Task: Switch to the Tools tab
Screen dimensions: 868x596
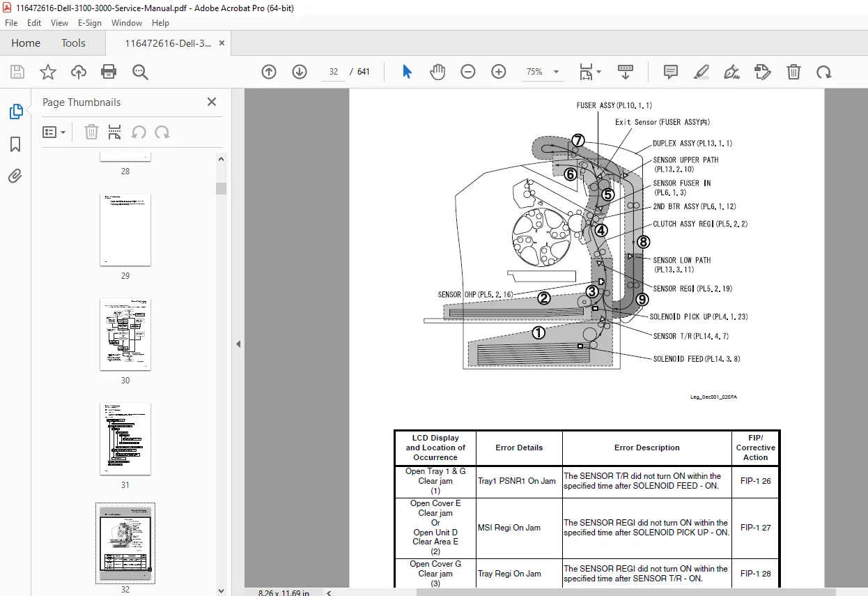Action: [x=73, y=43]
